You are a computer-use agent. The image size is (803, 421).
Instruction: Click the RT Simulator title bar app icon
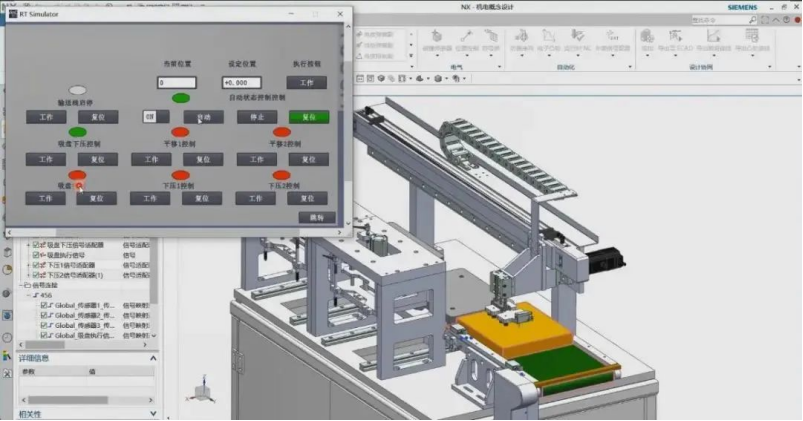(12, 15)
